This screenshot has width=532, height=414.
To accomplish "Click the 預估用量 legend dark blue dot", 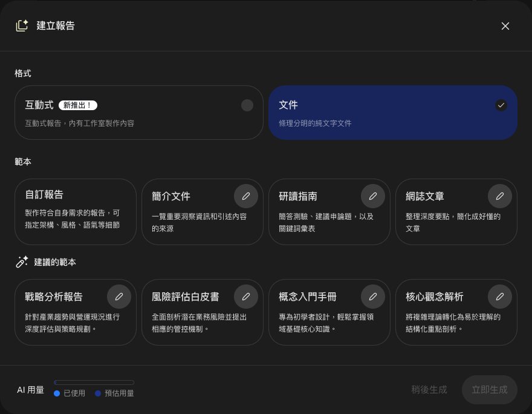I will click(x=98, y=393).
